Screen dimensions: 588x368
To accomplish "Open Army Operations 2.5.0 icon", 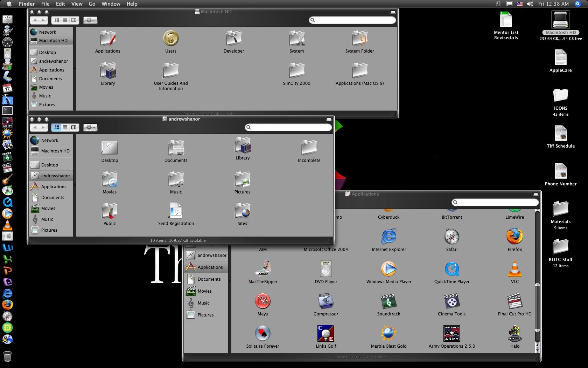I will click(452, 333).
